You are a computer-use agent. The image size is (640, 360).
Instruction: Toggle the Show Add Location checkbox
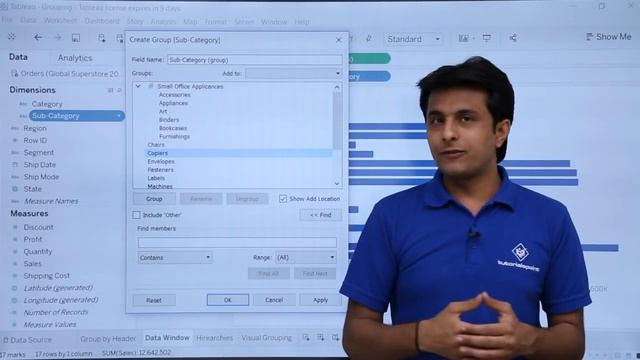tap(282, 199)
